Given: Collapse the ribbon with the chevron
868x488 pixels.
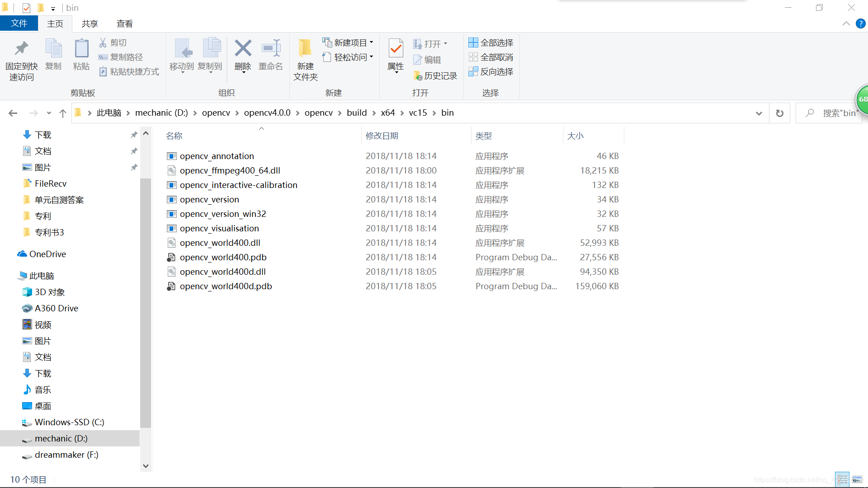Looking at the screenshot, I should coord(846,23).
